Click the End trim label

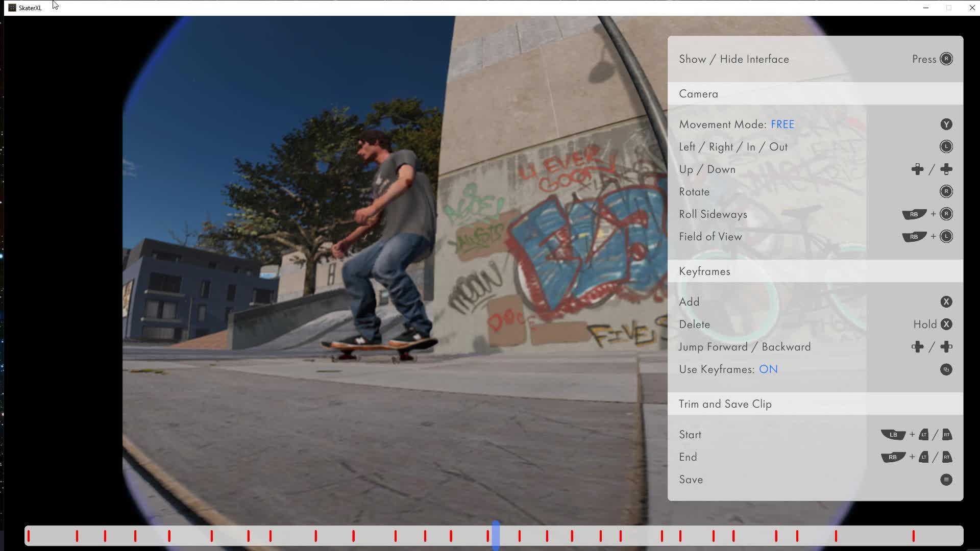click(688, 457)
